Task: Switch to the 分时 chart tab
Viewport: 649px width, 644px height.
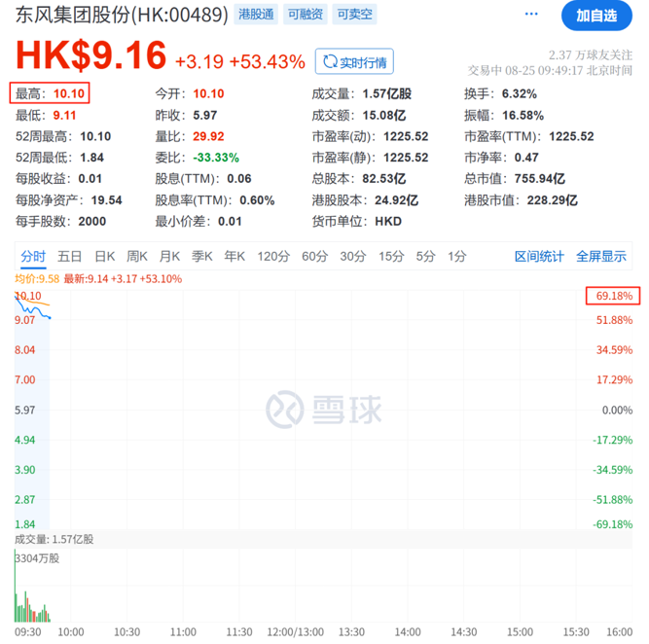Action: 33,257
